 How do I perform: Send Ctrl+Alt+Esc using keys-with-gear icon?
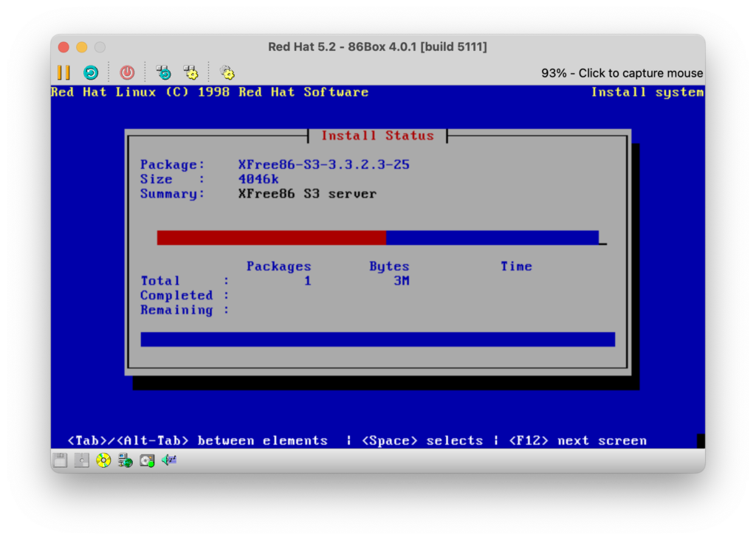[x=191, y=73]
